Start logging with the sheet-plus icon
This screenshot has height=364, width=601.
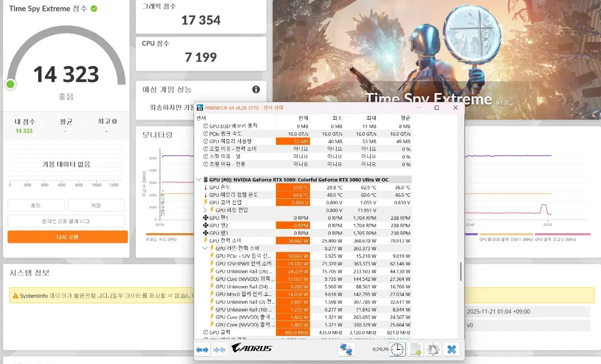[x=416, y=349]
